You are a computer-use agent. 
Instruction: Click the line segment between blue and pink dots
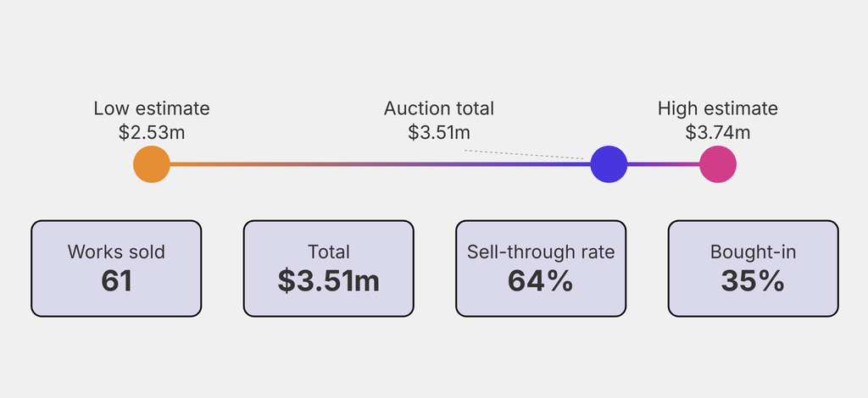point(664,164)
